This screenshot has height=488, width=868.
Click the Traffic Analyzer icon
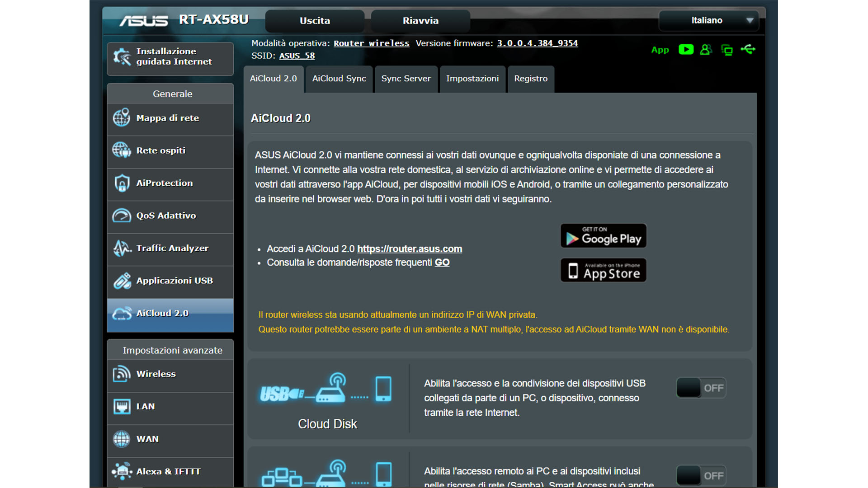[122, 248]
